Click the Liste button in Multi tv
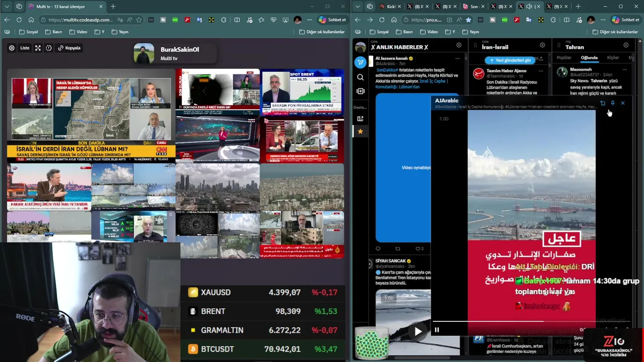 (25, 48)
